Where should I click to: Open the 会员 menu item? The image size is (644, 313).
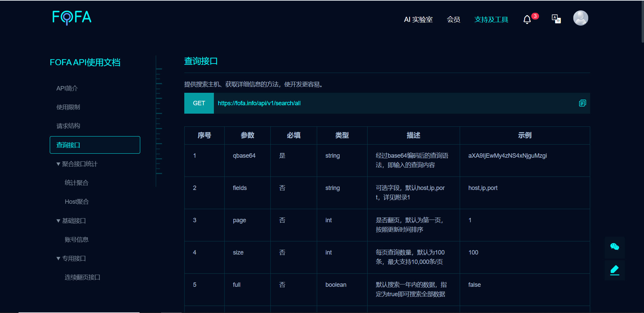[x=453, y=19]
